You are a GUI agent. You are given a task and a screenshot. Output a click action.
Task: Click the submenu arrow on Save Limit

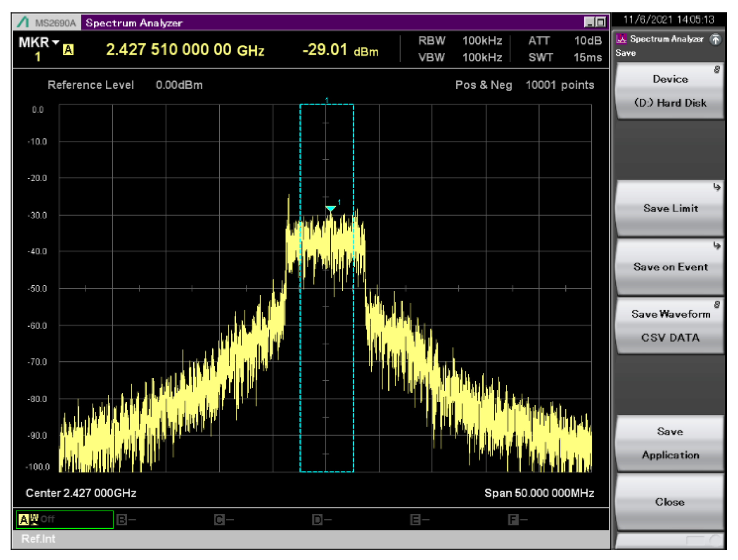pyautogui.click(x=717, y=187)
